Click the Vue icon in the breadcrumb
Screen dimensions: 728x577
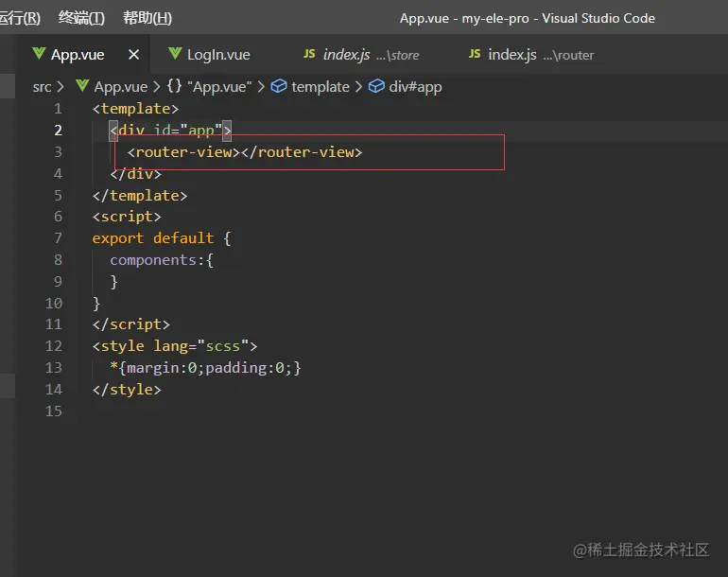pos(82,86)
